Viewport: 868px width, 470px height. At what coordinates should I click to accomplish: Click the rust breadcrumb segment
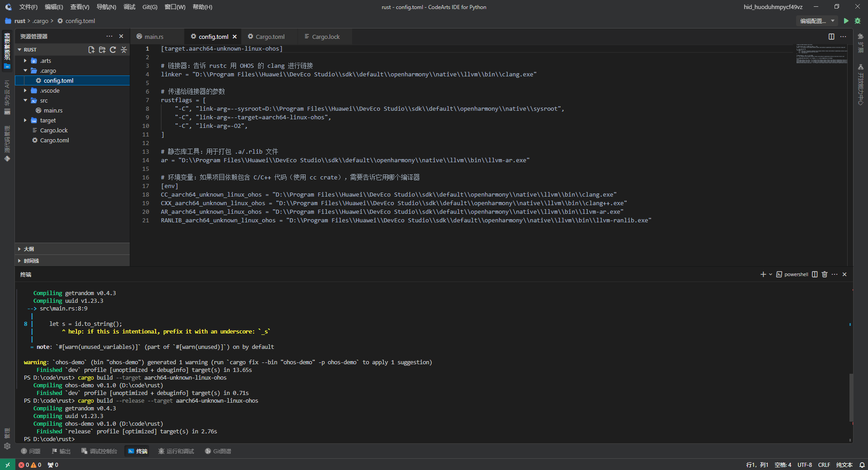tap(19, 21)
